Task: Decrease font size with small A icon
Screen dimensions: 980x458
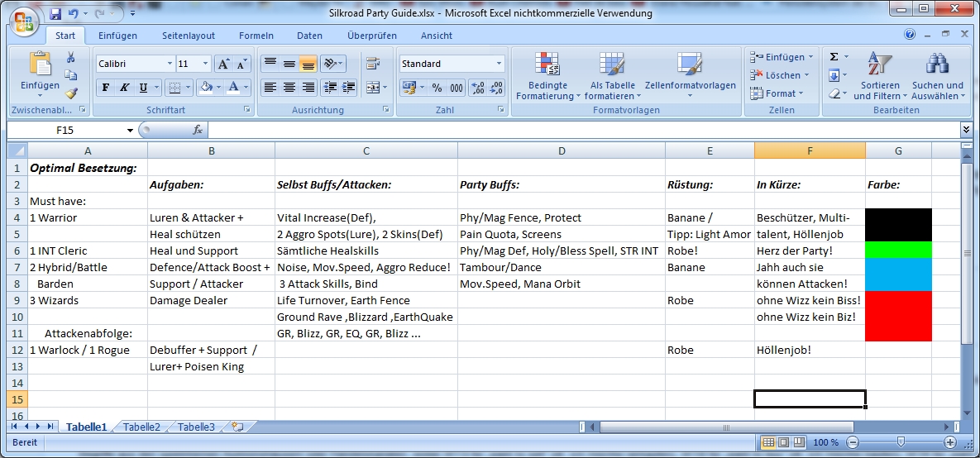Action: pos(241,64)
